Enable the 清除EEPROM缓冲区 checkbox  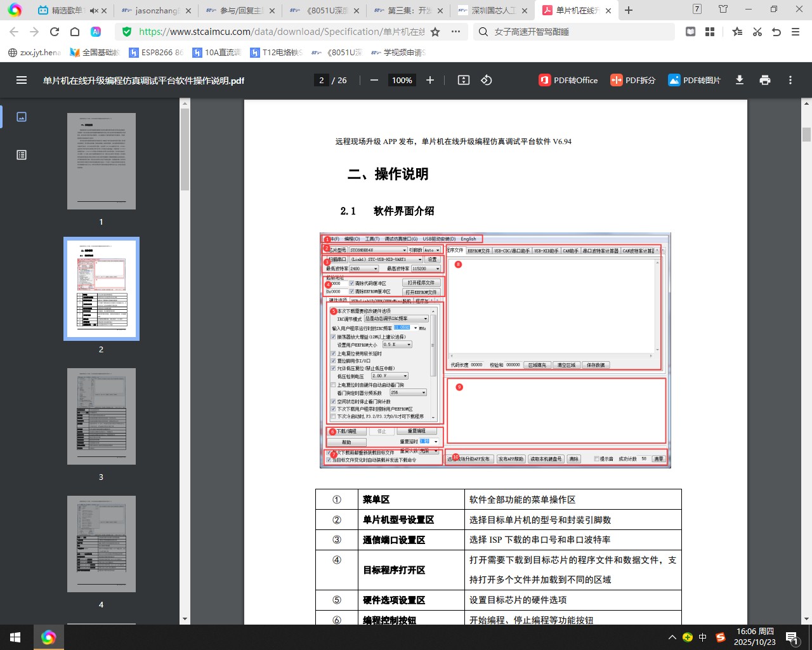click(352, 292)
